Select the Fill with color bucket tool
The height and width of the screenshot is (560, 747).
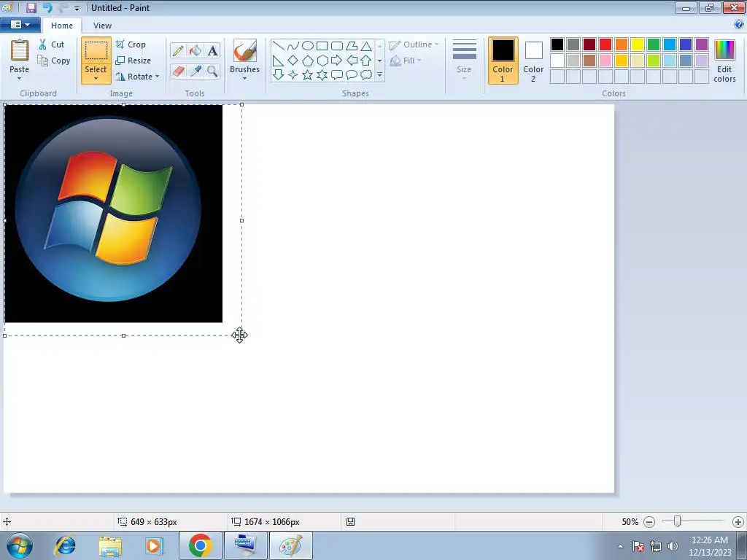coord(195,51)
